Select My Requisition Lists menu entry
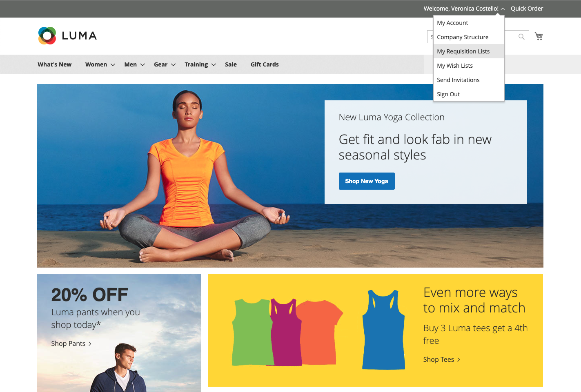The height and width of the screenshot is (392, 581). [x=469, y=51]
